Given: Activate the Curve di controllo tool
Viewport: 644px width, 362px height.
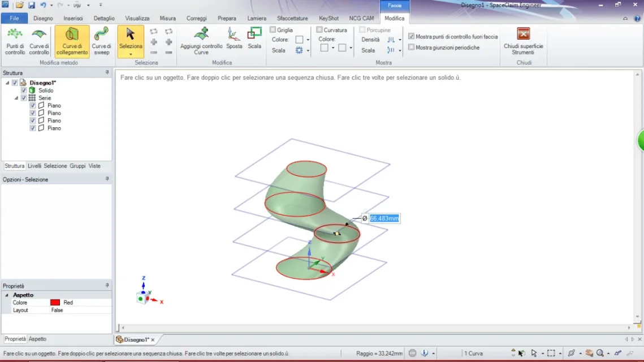Looking at the screenshot, I should 39,41.
